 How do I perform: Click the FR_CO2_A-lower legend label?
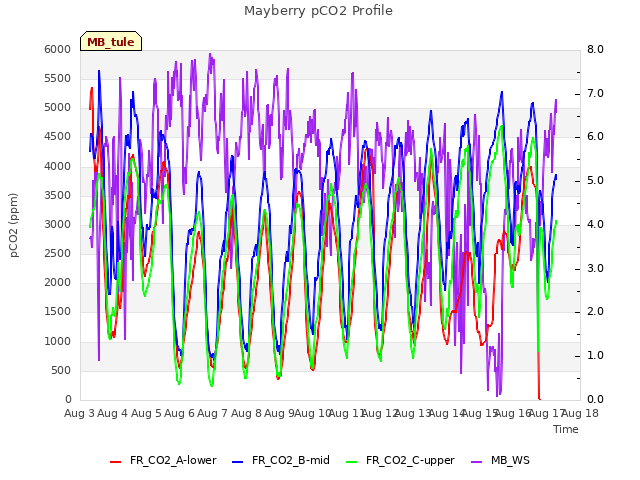tap(173, 460)
